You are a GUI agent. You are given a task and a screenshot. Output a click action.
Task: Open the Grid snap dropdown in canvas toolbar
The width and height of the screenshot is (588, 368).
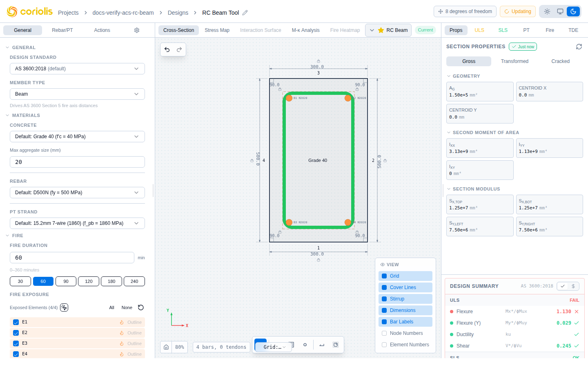click(x=274, y=347)
